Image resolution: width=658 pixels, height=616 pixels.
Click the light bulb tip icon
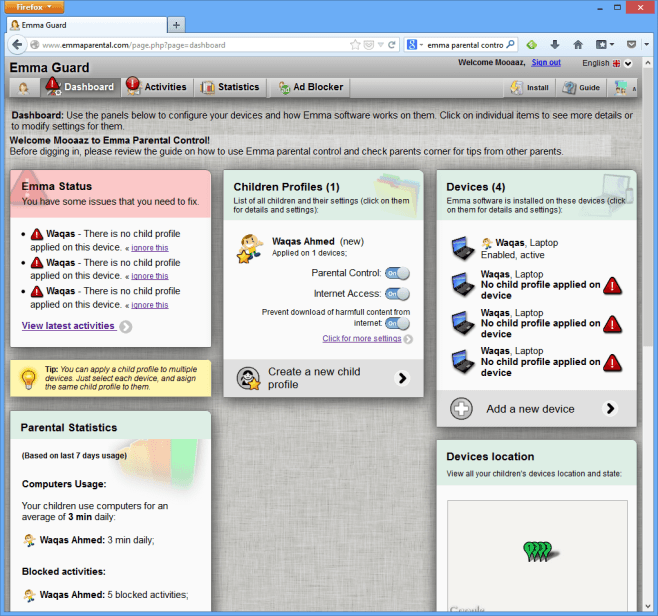[x=28, y=378]
